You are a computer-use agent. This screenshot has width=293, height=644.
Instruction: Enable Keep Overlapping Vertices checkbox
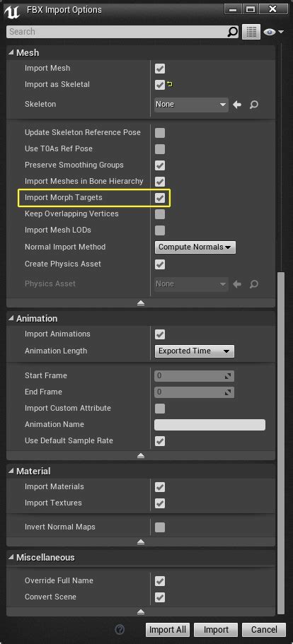coord(160,214)
